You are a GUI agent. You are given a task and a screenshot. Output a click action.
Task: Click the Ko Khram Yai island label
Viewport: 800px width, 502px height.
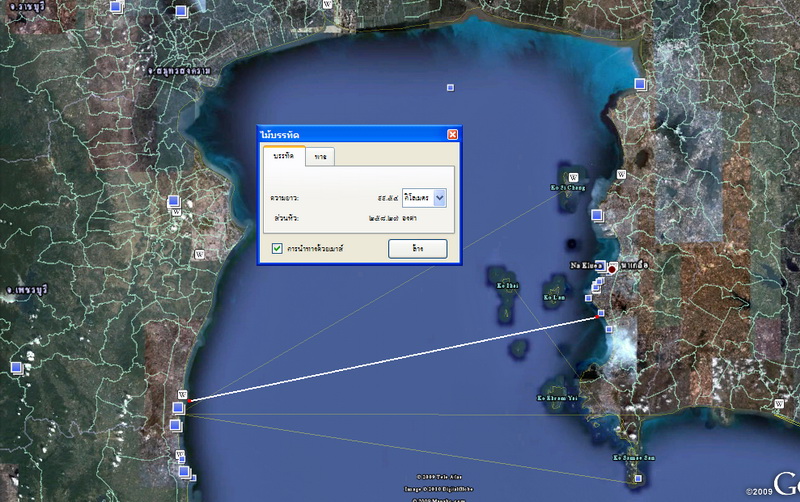[557, 398]
